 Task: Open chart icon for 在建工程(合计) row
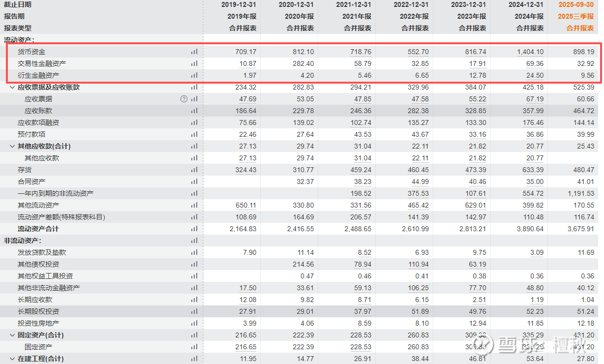194,359
